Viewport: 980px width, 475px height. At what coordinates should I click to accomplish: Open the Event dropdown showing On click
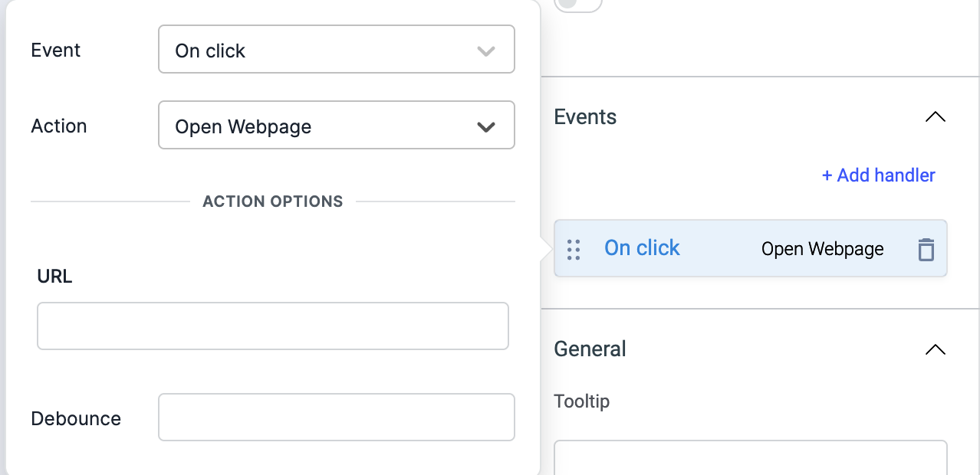[336, 51]
